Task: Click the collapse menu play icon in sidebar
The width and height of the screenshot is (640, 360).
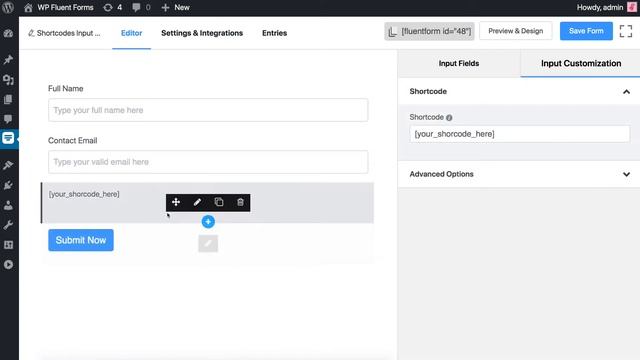Action: (x=8, y=264)
